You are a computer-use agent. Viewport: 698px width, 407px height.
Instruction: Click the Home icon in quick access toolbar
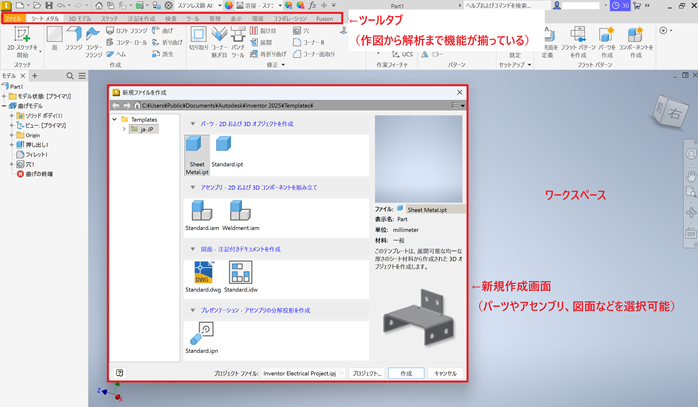click(99, 5)
